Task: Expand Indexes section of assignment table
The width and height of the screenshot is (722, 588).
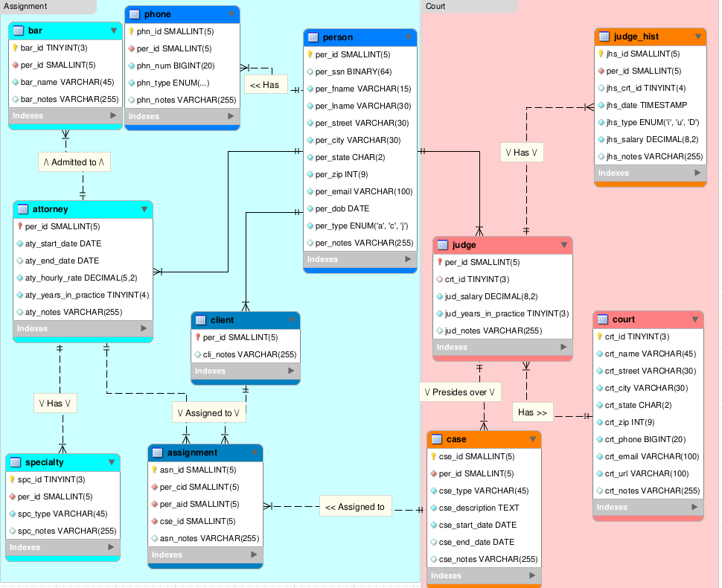Action: click(x=254, y=555)
